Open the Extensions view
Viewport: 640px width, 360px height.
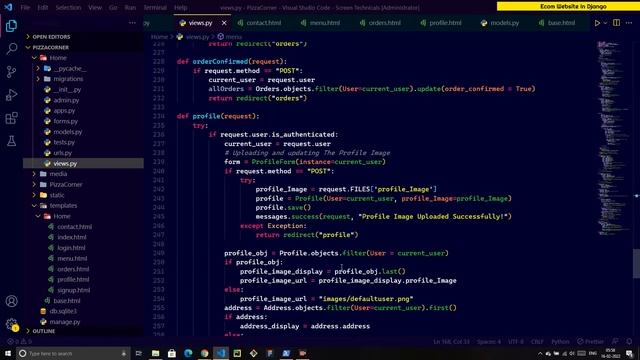point(11,118)
